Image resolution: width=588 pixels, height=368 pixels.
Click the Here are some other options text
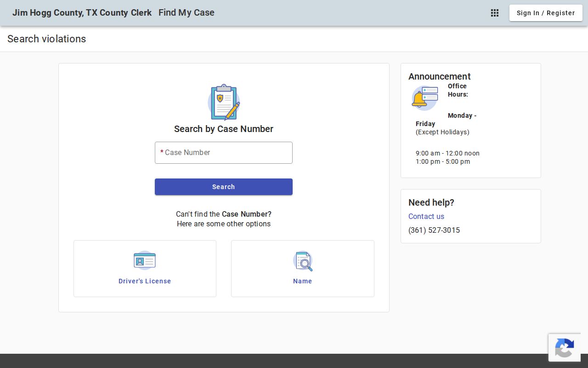click(224, 224)
